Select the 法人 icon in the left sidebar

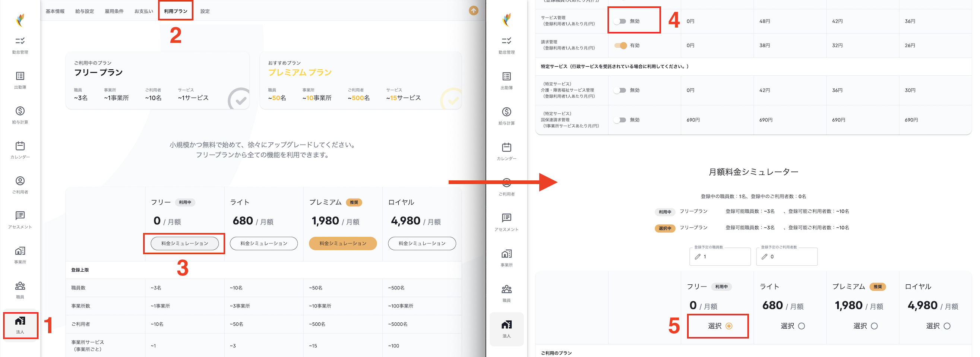[20, 325]
